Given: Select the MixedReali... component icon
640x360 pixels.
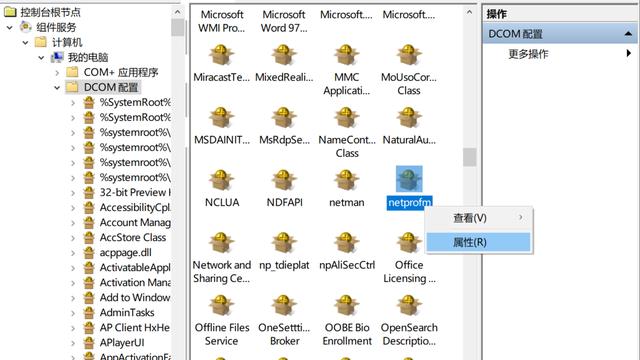Looking at the screenshot, I should tap(284, 55).
